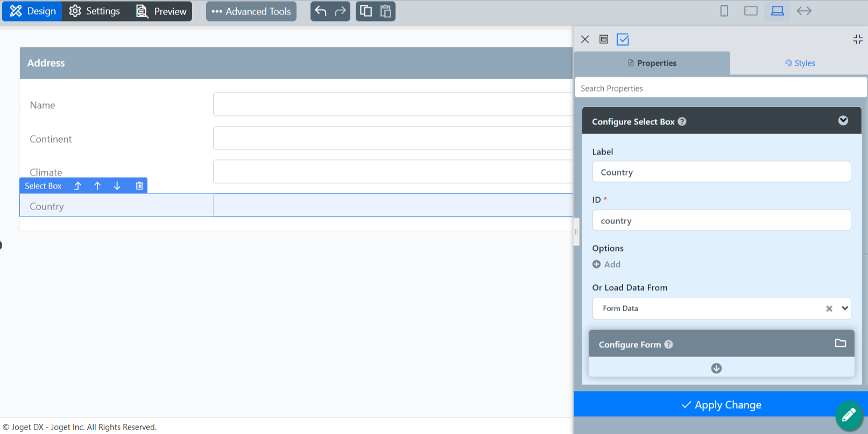Click the Joget DX copyright footer text
Viewport: 868px width, 434px height.
[80, 427]
